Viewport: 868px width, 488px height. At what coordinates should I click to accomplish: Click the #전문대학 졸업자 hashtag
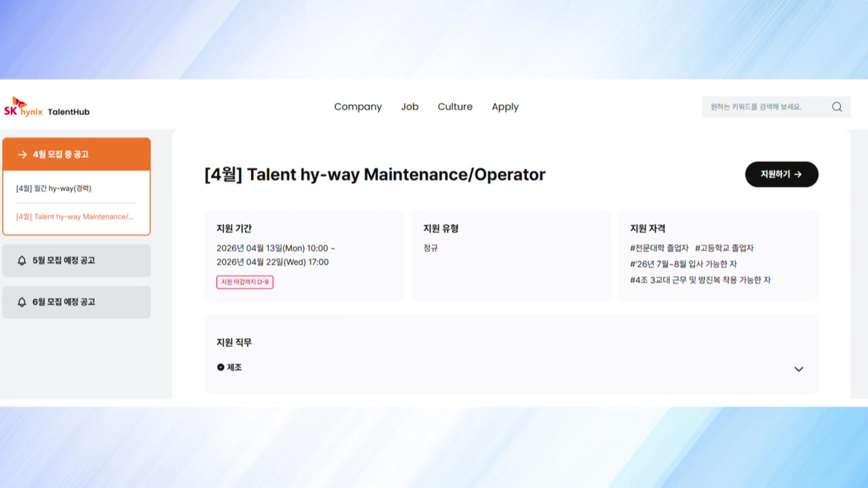[x=659, y=248]
